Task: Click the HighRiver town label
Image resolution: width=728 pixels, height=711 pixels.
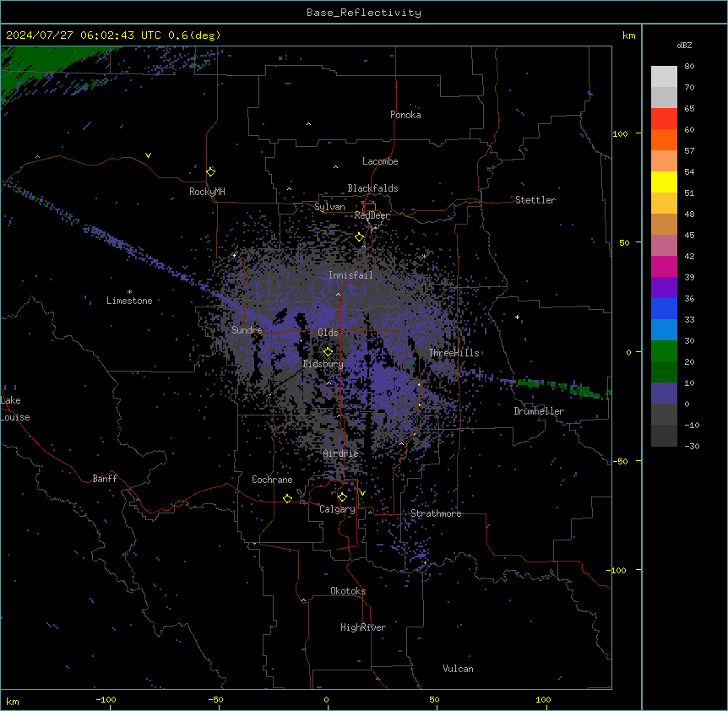Action: coord(363,627)
